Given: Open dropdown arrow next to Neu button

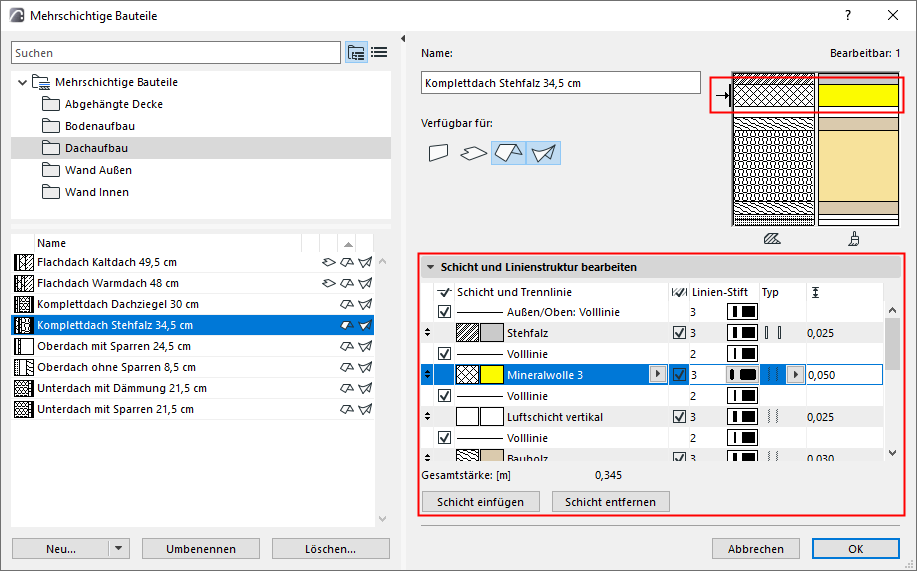Looking at the screenshot, I should click(118, 549).
